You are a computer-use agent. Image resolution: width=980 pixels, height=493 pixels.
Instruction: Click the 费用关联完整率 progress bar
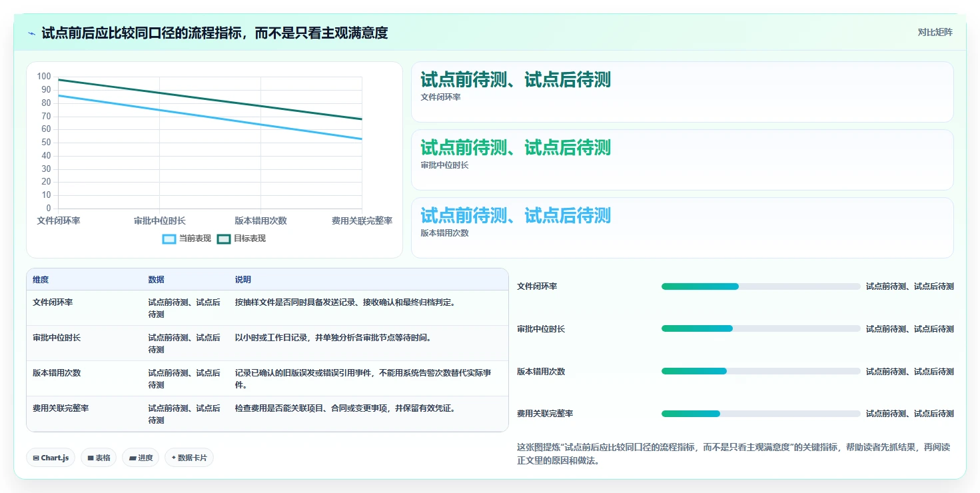pos(761,414)
